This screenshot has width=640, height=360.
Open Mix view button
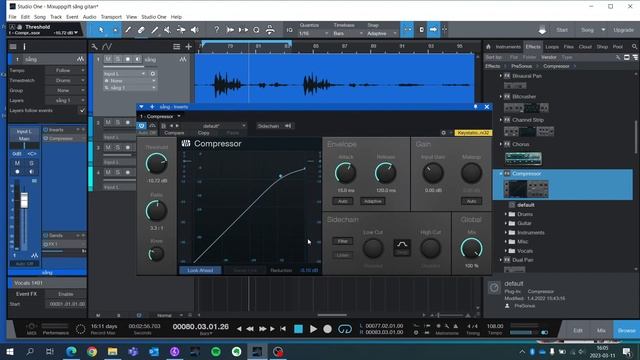click(x=601, y=330)
